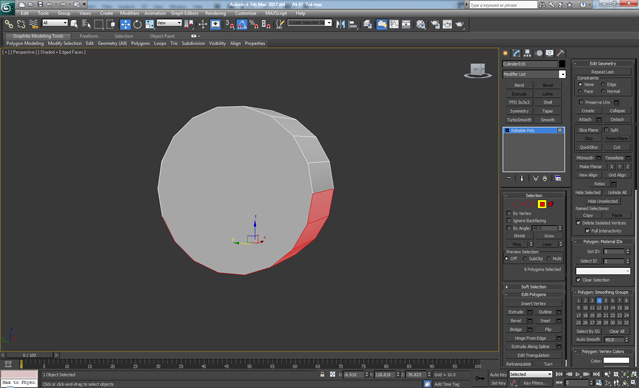Click the black object color swatch
The height and width of the screenshot is (388, 639).
coord(562,64)
